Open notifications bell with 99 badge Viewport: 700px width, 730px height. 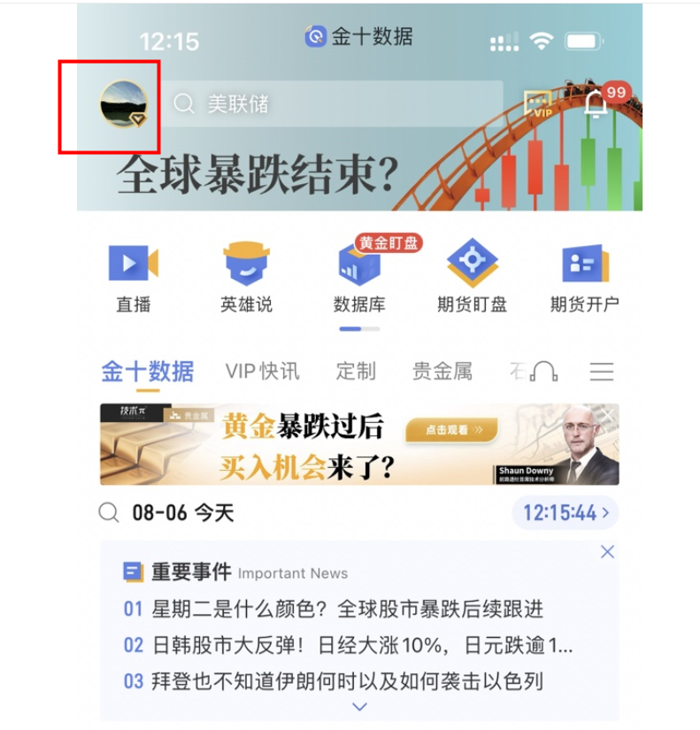click(596, 104)
